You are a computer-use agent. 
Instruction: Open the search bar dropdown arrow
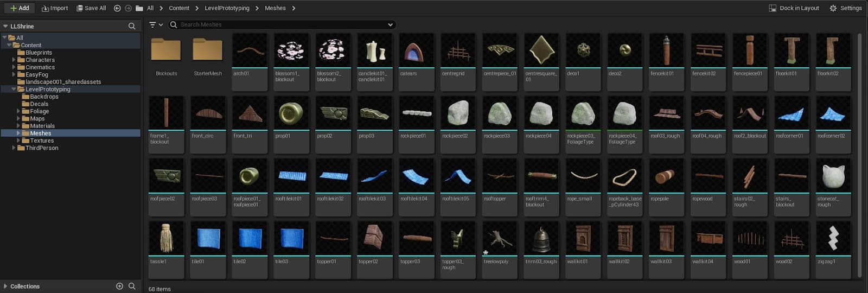click(390, 24)
